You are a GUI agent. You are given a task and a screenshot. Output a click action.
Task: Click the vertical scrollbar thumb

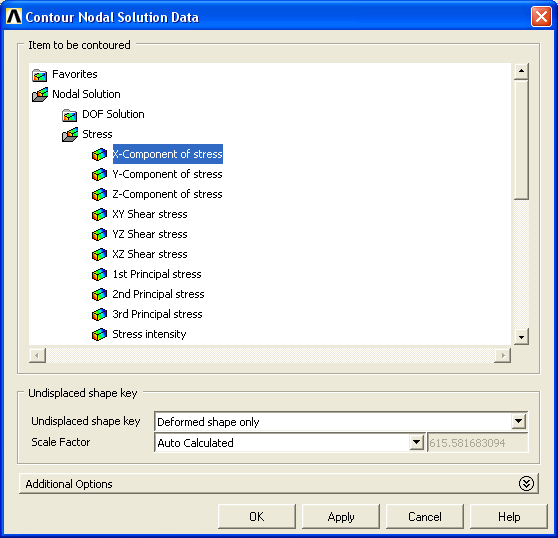[521, 140]
